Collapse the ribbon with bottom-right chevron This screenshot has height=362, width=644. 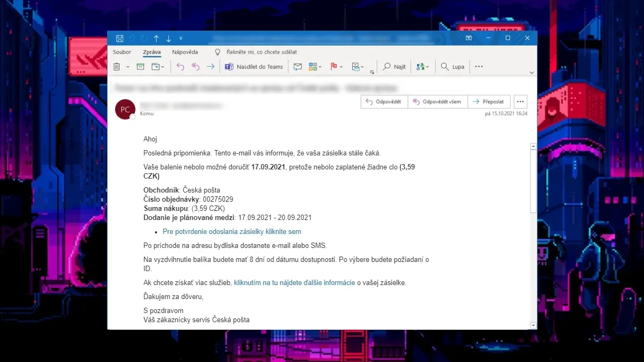click(x=532, y=73)
